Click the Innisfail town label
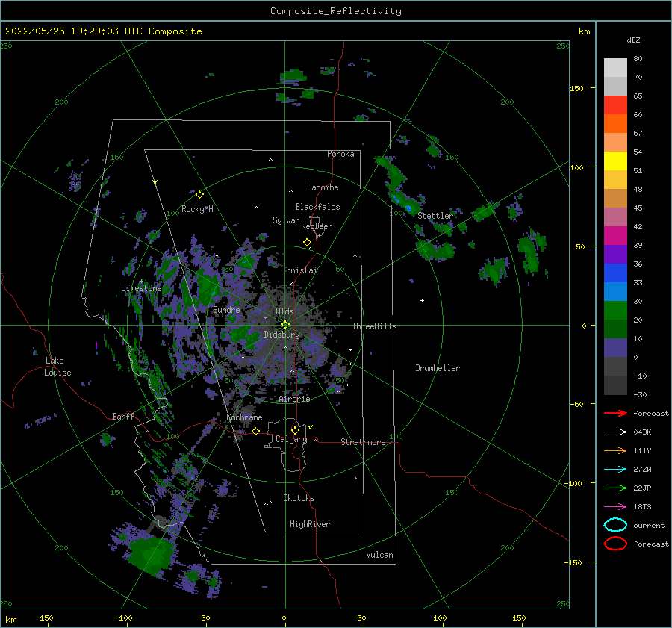This screenshot has height=628, width=672. pyautogui.click(x=302, y=270)
